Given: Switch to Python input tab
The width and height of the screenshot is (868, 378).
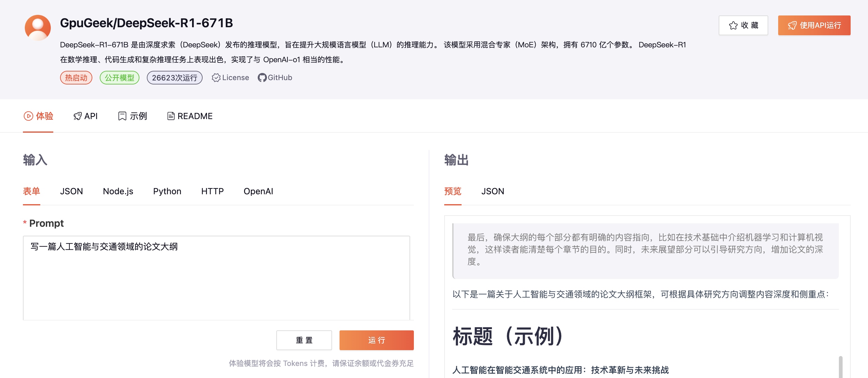Looking at the screenshot, I should click(167, 191).
